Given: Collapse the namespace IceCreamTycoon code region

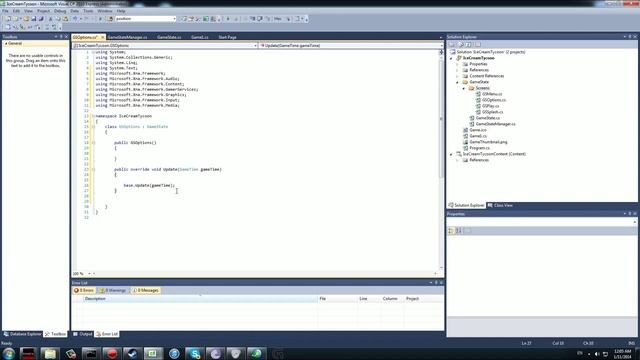Looking at the screenshot, I should pyautogui.click(x=93, y=116).
